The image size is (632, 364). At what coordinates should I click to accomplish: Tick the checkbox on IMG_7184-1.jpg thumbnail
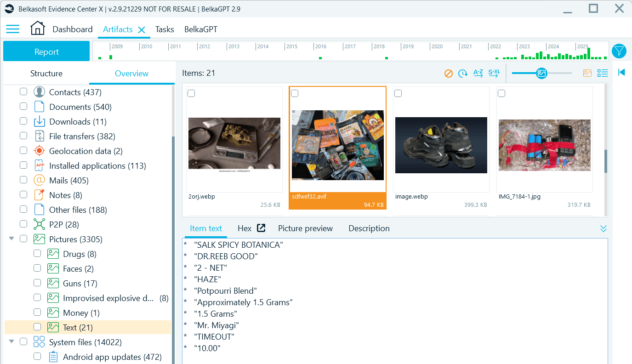[x=501, y=93]
